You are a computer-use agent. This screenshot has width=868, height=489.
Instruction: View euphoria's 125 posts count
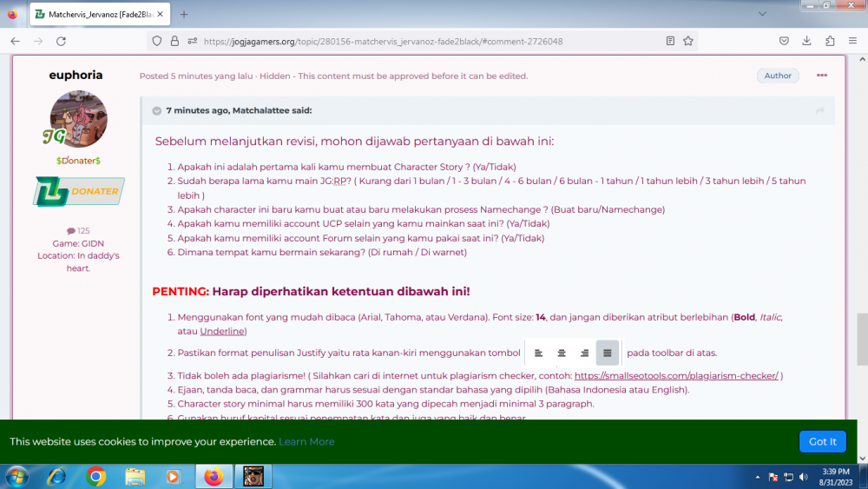click(78, 231)
